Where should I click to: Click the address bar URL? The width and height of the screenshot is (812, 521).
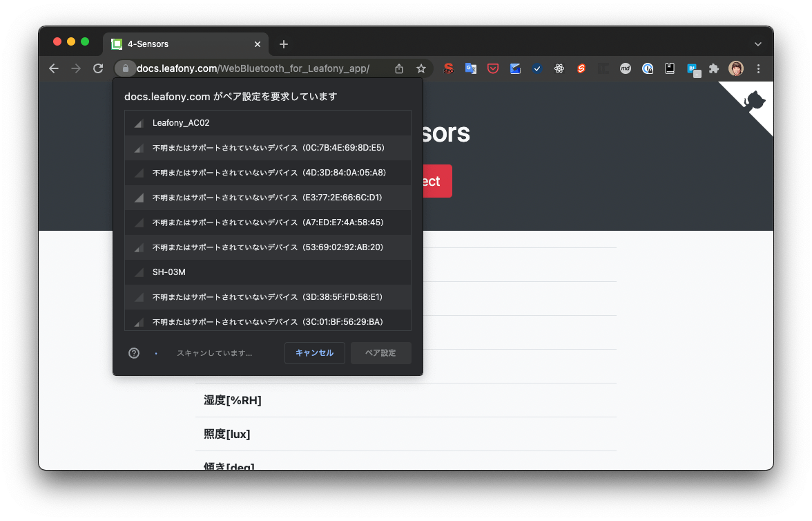click(x=253, y=68)
